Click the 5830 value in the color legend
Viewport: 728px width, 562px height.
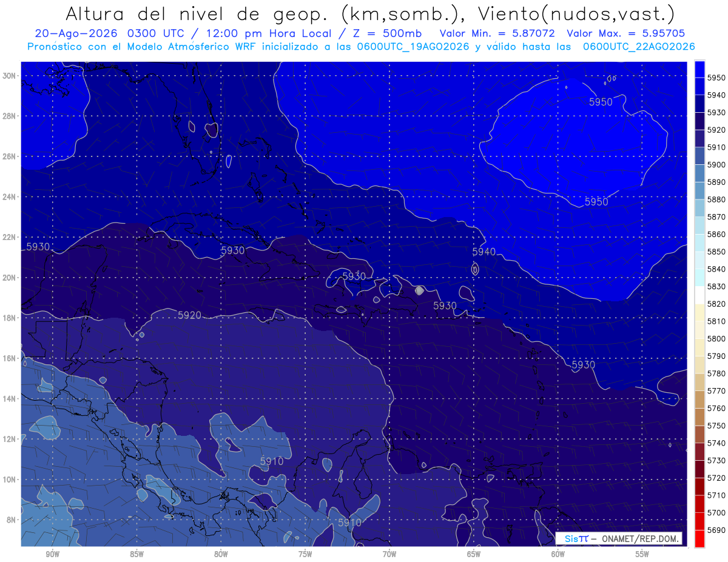[x=716, y=286]
